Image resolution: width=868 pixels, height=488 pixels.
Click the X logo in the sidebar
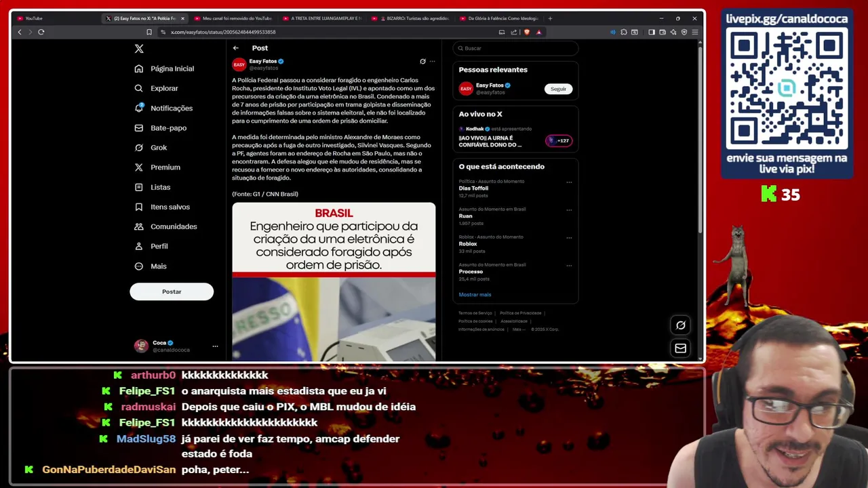[x=139, y=49]
